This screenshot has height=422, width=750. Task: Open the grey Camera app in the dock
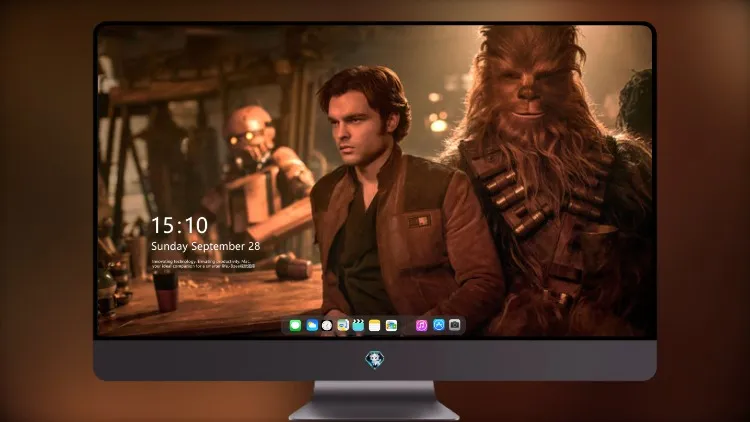tap(455, 325)
